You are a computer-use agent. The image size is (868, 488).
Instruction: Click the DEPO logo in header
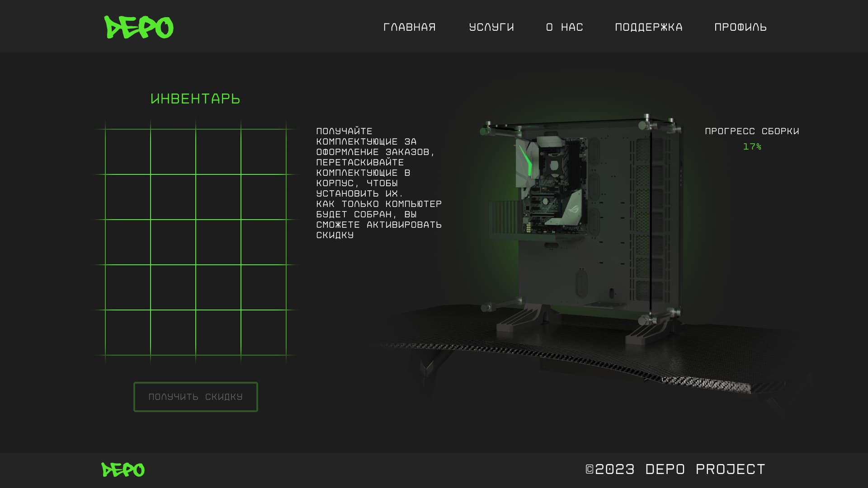pos(138,27)
